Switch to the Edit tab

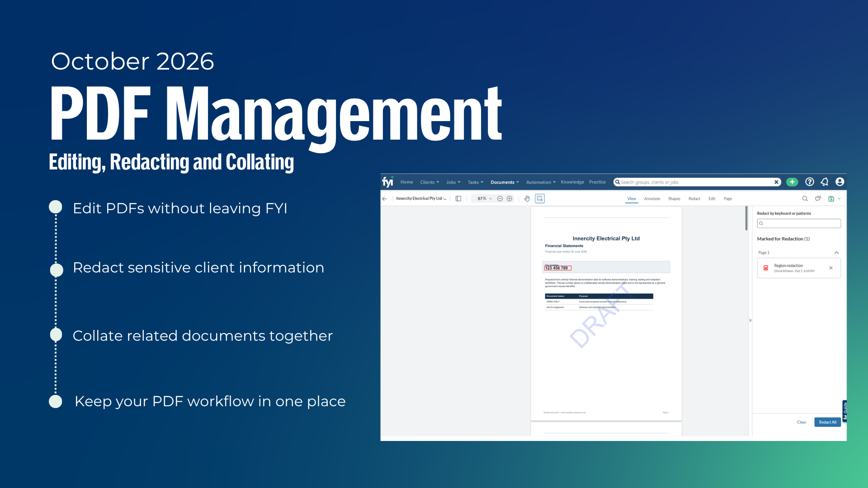click(712, 199)
